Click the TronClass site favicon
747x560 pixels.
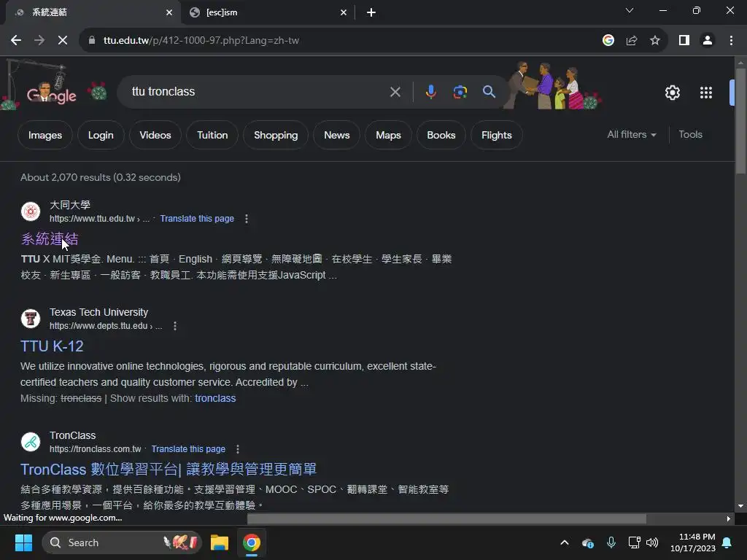(x=31, y=441)
